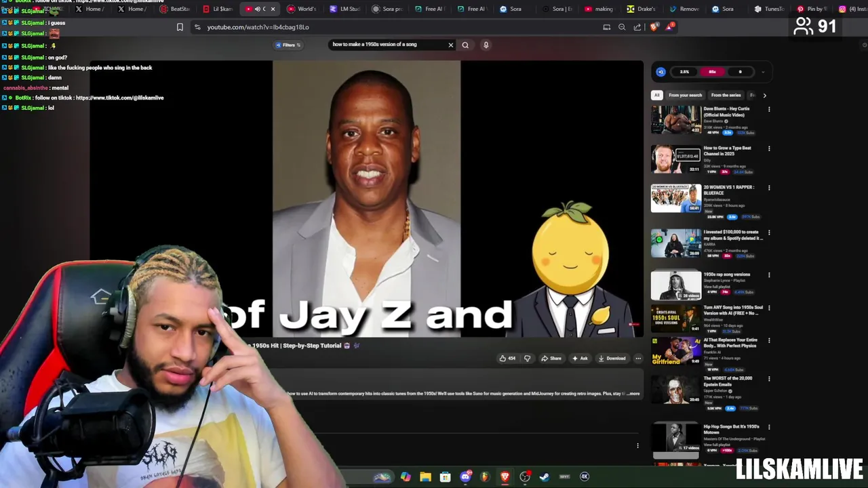
Task: Select the 'From your search' chip
Action: click(x=685, y=95)
